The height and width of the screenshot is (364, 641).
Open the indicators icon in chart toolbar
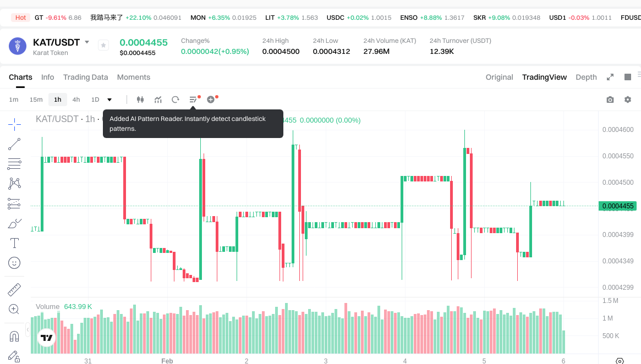(158, 100)
